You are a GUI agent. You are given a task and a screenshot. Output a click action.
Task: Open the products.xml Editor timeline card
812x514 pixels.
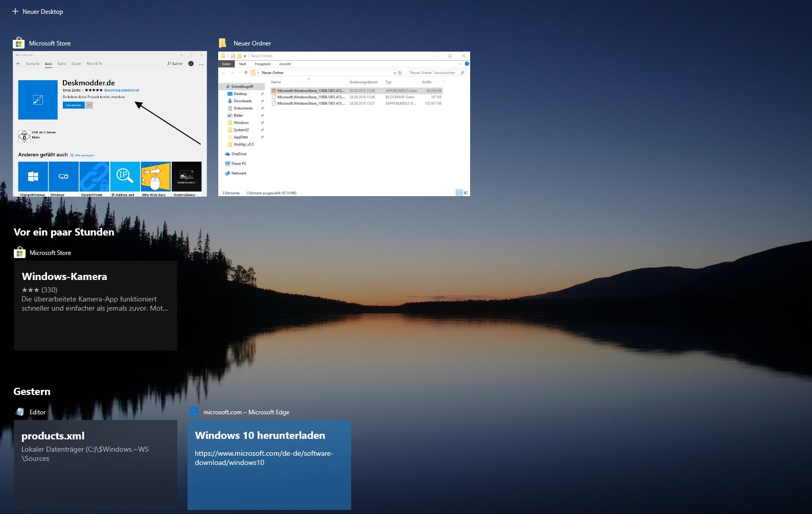tap(96, 465)
